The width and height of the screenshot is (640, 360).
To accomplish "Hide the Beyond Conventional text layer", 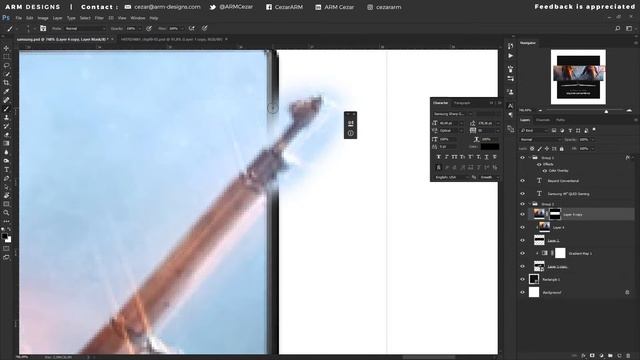I will [x=522, y=180].
